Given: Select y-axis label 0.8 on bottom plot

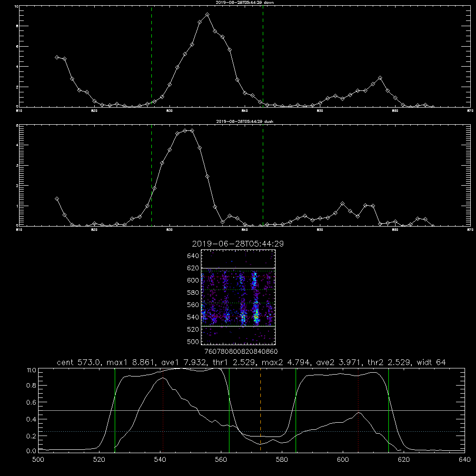Looking at the screenshot, I should click(31, 386).
